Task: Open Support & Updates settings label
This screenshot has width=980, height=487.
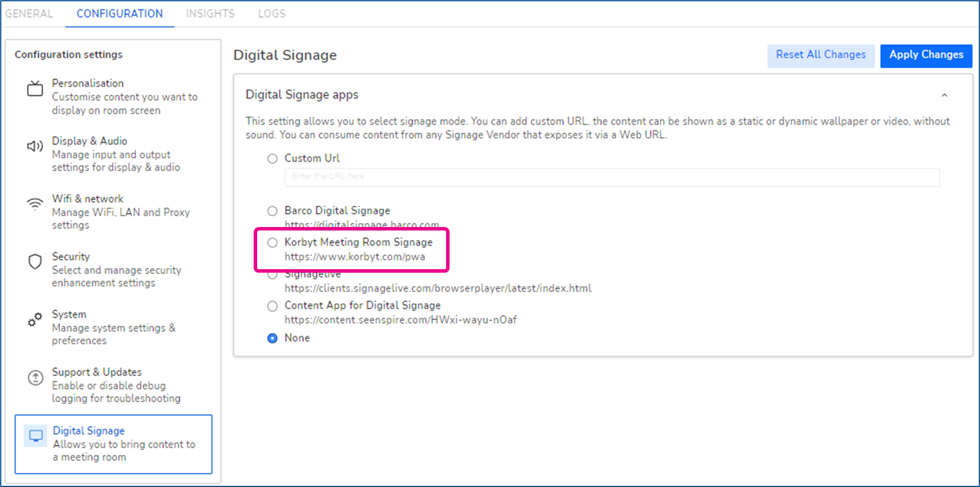Action: 97,372
